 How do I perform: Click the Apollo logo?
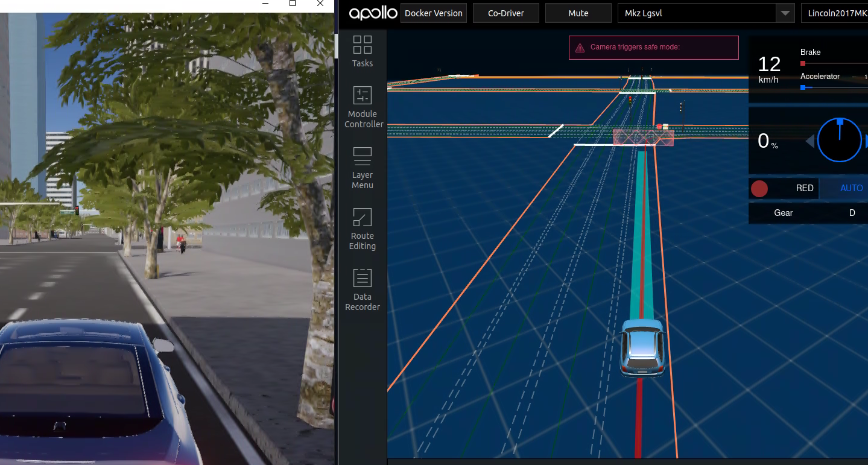point(372,13)
